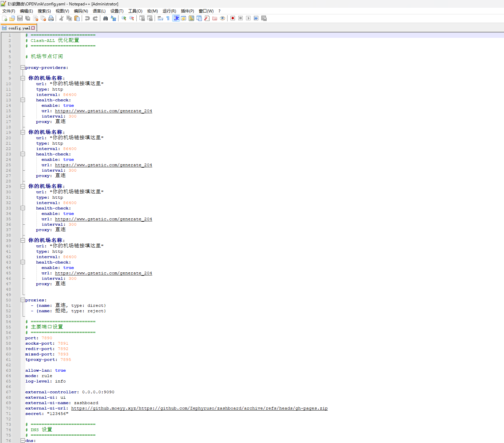Play back the recorded macro
This screenshot has height=443, width=504.
coord(248,18)
